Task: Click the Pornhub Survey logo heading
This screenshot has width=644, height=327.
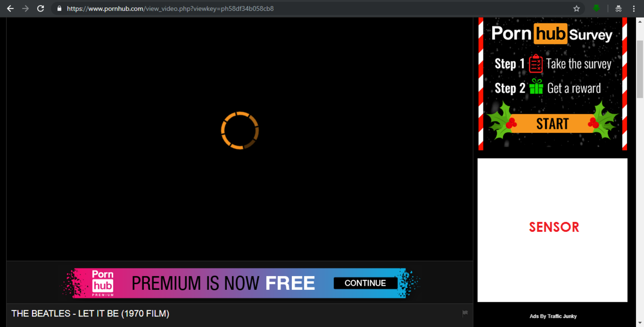Action: point(552,34)
